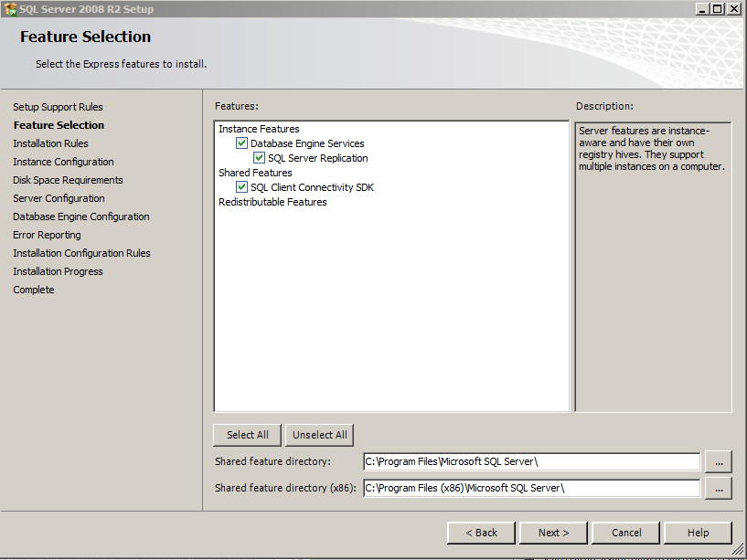This screenshot has height=560, width=747.
Task: Uncheck the SQL Server Replication checkbox
Action: (x=259, y=158)
